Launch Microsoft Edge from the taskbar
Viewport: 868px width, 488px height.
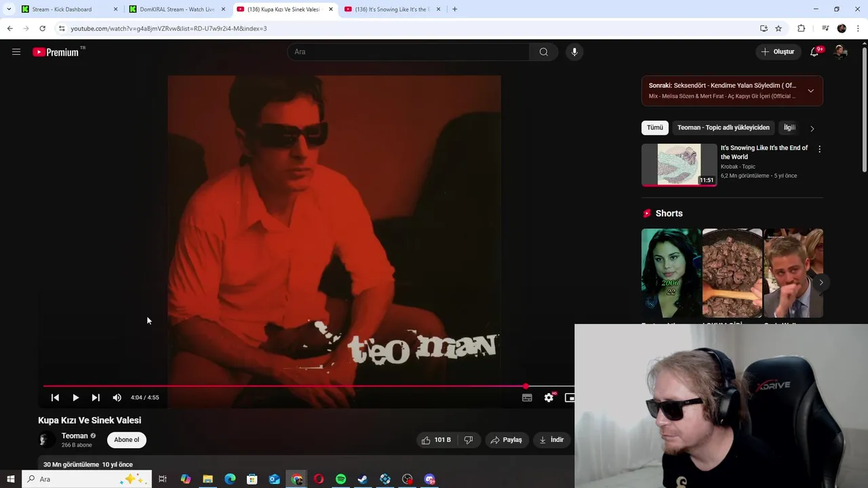point(230,479)
